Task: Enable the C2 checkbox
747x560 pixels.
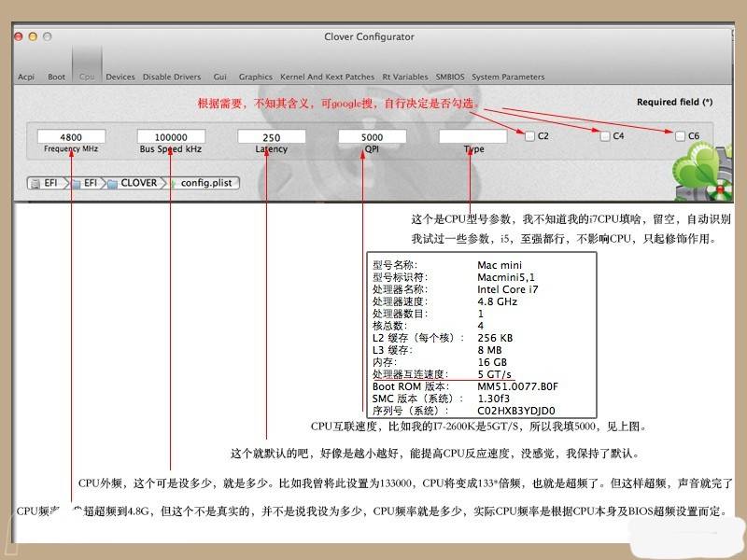Action: click(530, 136)
